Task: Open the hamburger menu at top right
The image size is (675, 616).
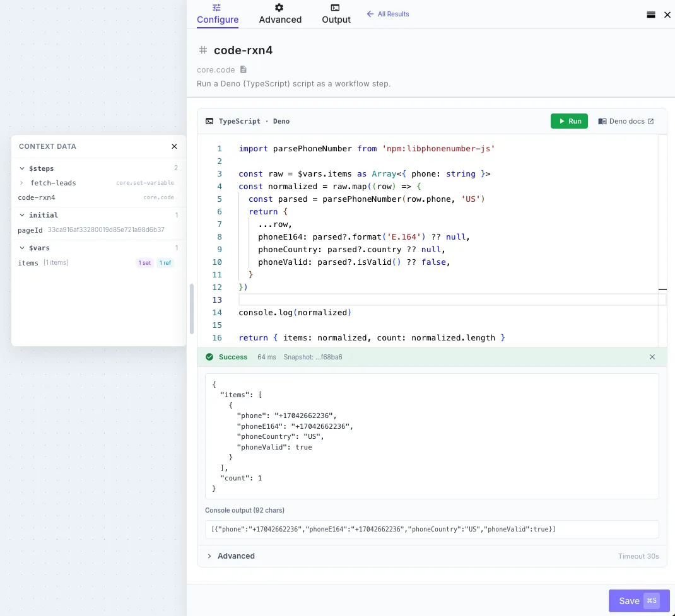Action: [x=651, y=15]
